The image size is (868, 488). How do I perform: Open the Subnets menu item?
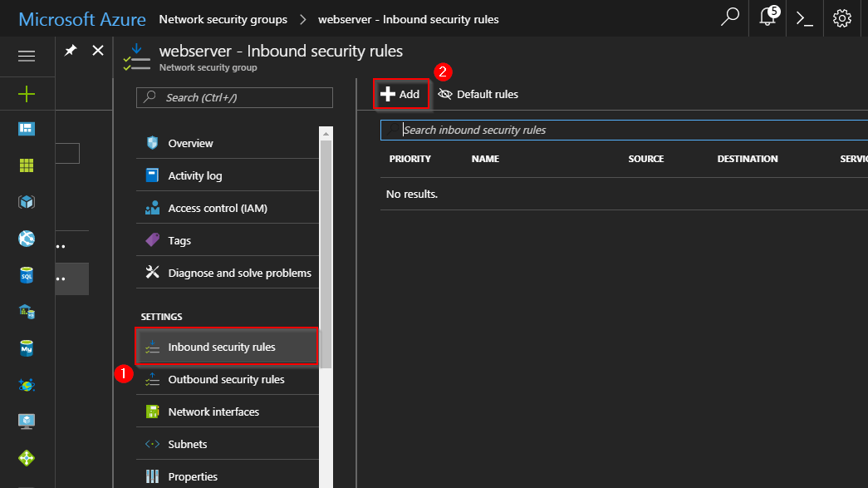coord(228,444)
